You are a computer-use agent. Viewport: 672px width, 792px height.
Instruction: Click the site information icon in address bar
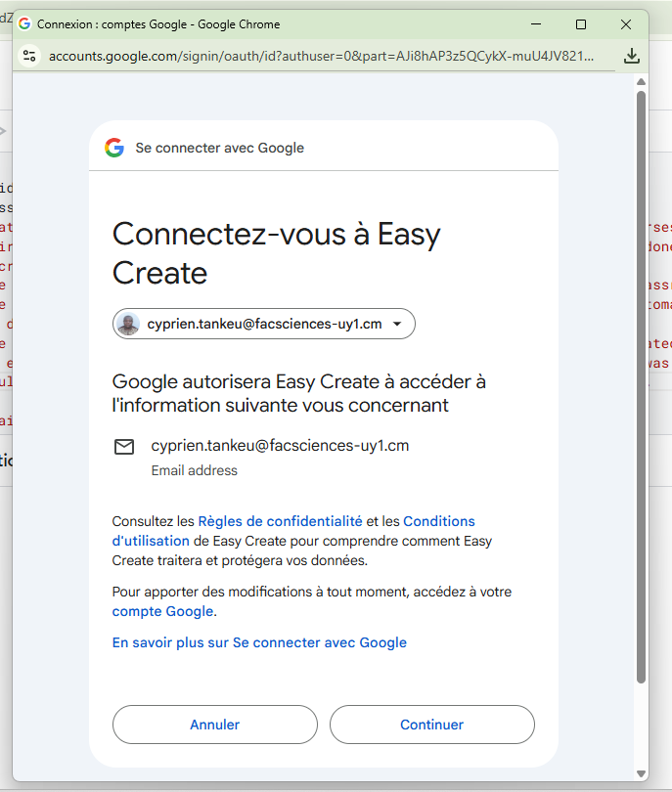coord(29,56)
